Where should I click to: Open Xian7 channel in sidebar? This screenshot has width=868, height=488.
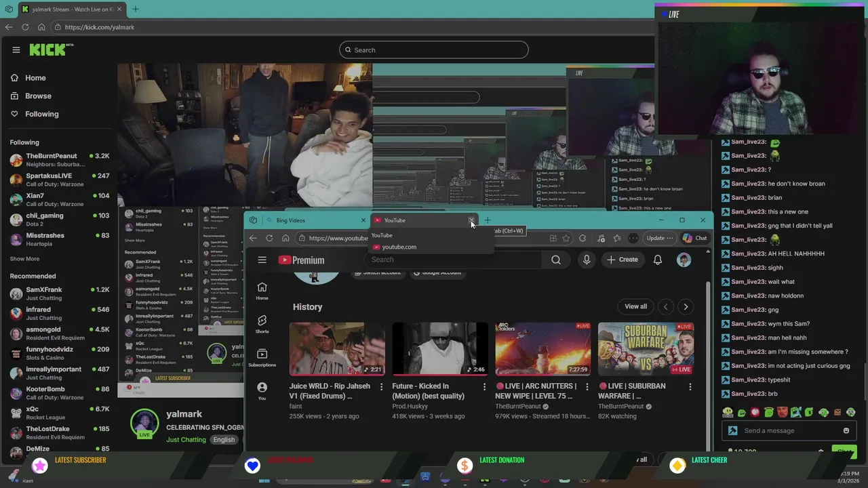60,199
